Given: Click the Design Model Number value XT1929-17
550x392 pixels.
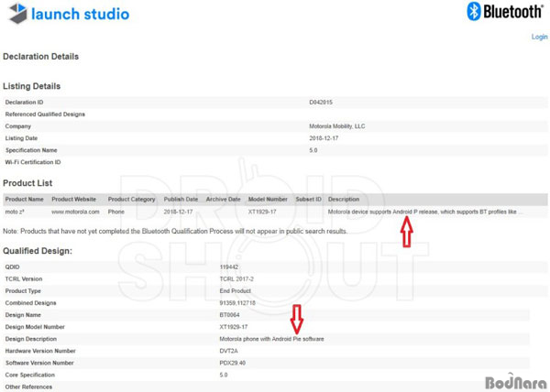Looking at the screenshot, I should 233,327.
